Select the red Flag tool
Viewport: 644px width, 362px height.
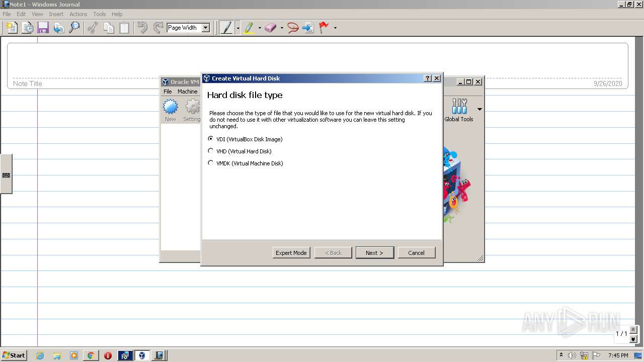[324, 28]
